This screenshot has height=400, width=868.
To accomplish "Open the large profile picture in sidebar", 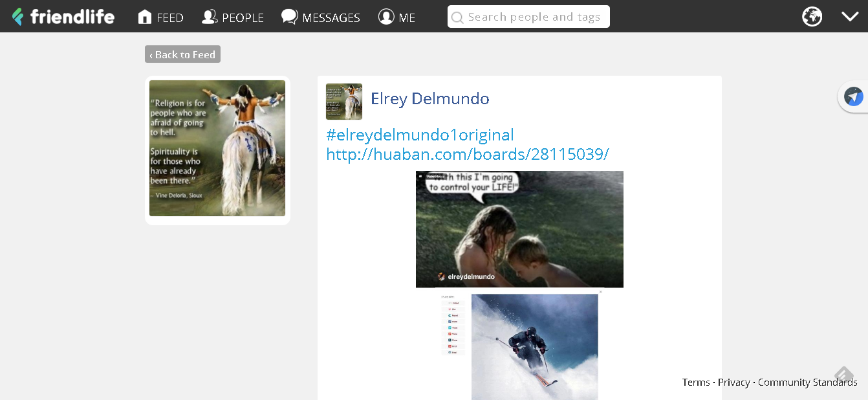I will pyautogui.click(x=217, y=148).
